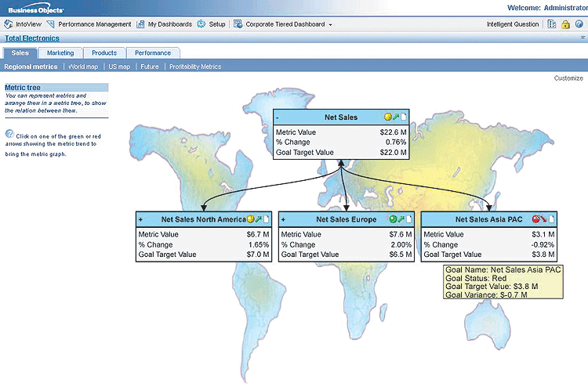Click the $22.0 M goal target value
Viewport: 588px width, 390px height.
pos(393,153)
